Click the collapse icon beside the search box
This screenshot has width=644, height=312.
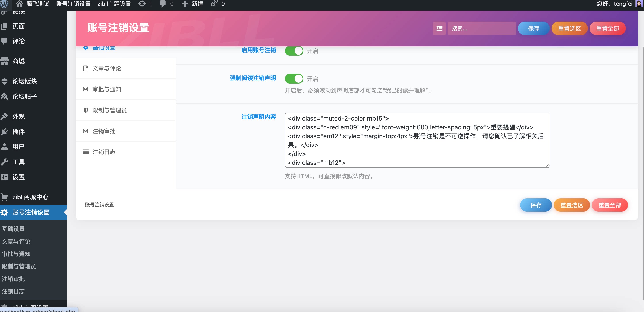(x=439, y=28)
